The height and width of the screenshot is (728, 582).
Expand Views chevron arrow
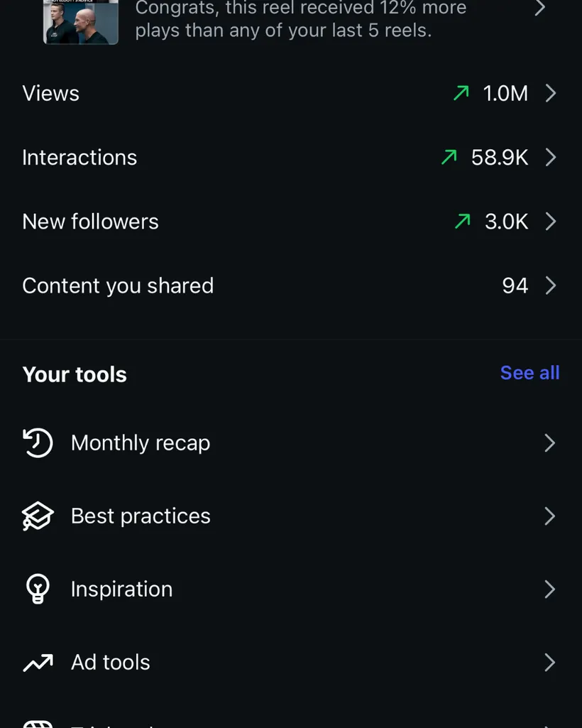pos(551,93)
